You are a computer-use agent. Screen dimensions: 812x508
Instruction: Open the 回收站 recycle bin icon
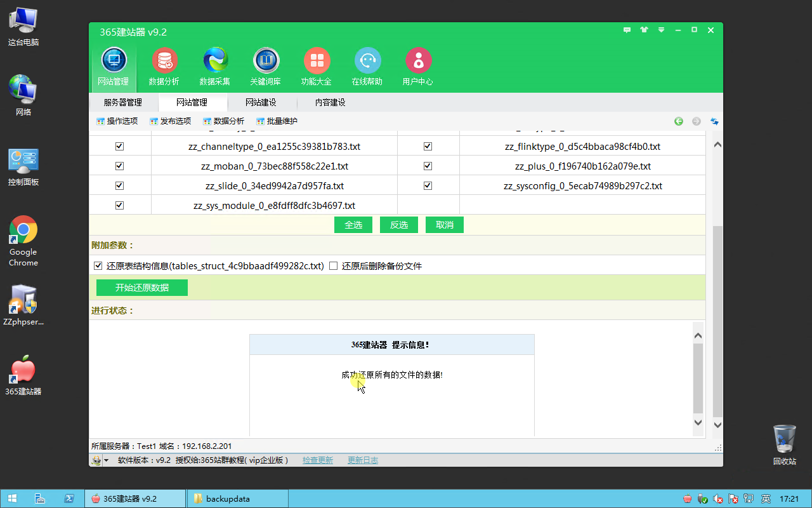[784, 445]
